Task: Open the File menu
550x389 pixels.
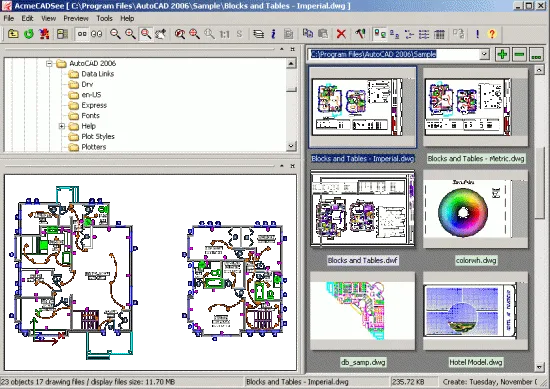Action: coord(9,18)
